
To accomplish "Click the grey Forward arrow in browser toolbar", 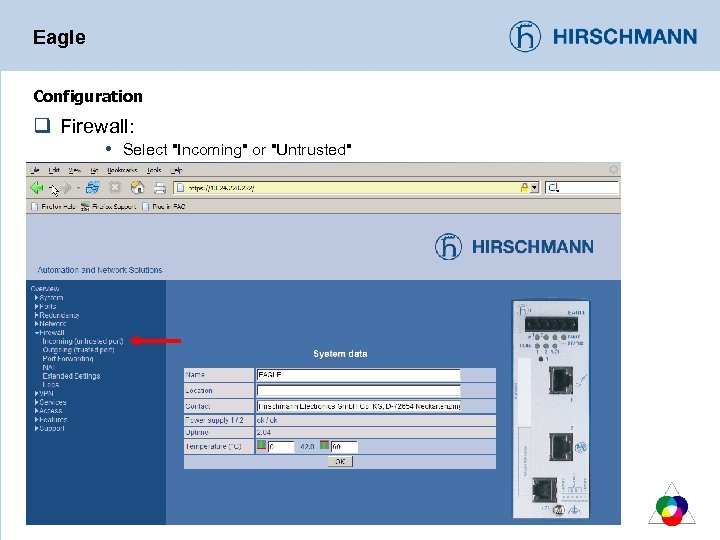I will click(x=67, y=188).
